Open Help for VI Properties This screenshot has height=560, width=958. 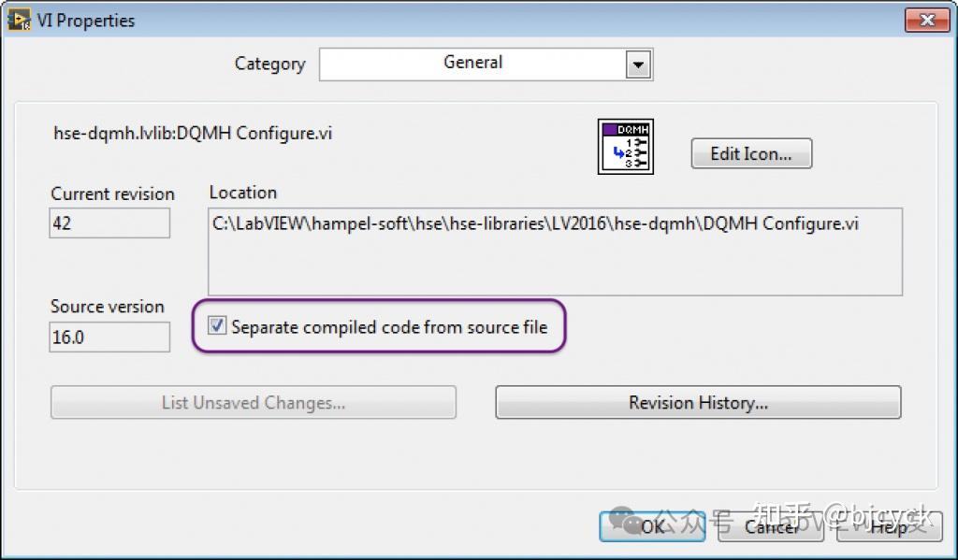[x=887, y=526]
